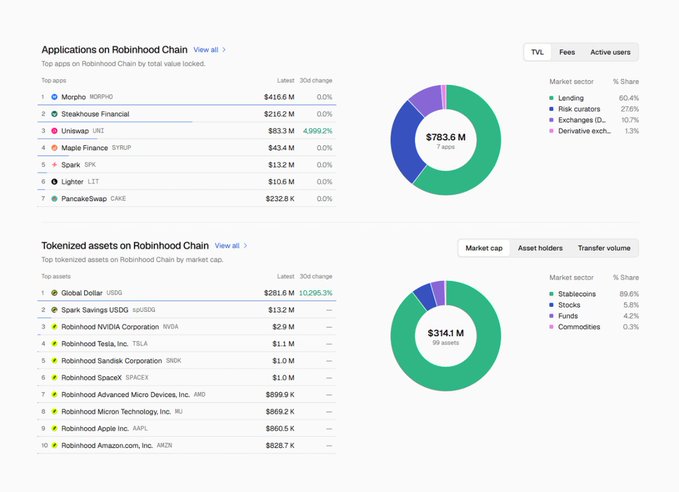
Task: Click the Robinhood Tesla token icon
Action: [55, 344]
